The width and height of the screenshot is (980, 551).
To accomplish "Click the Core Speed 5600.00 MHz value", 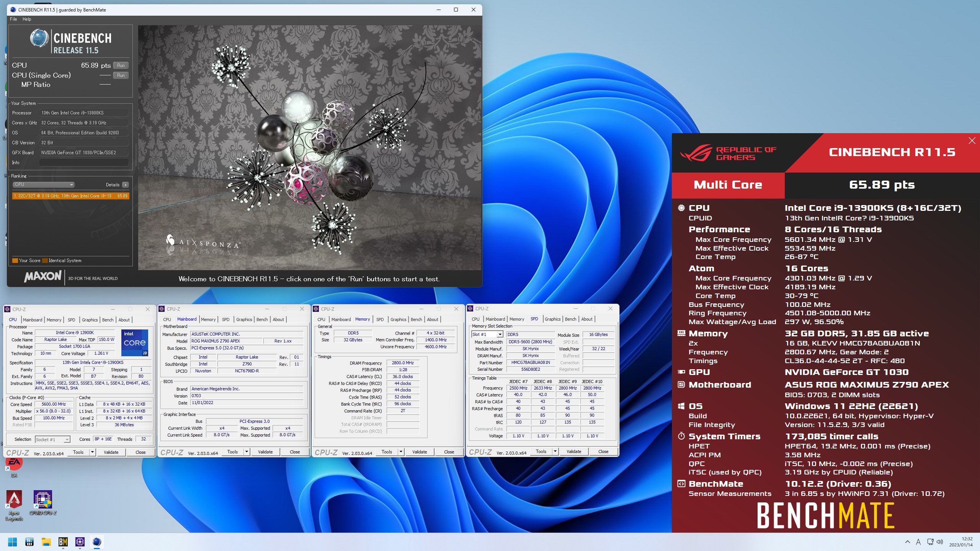I will [54, 404].
